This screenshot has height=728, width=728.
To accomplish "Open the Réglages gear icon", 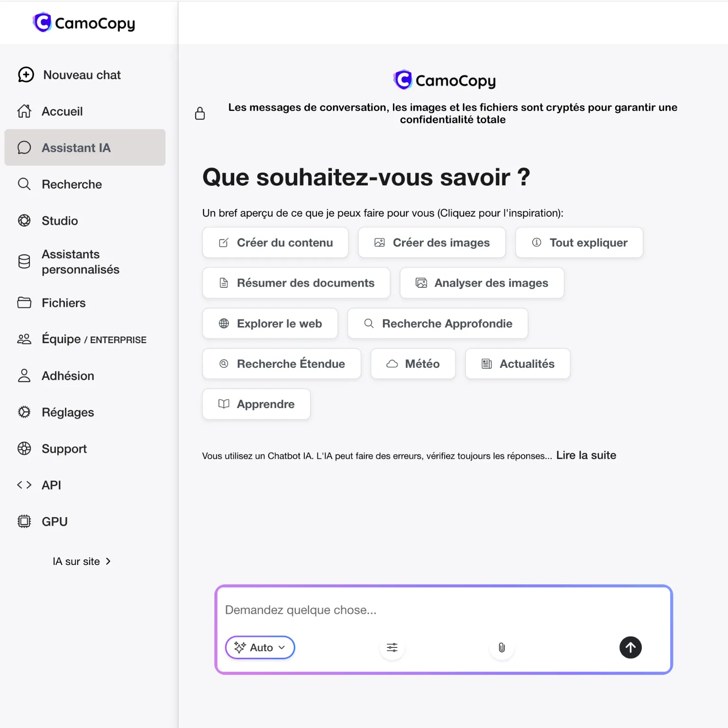I will click(24, 412).
